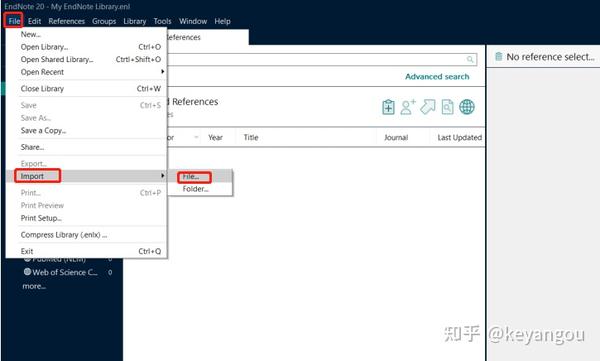Open the sort dropdown in Author column
The width and height of the screenshot is (600, 361).
coord(196,137)
